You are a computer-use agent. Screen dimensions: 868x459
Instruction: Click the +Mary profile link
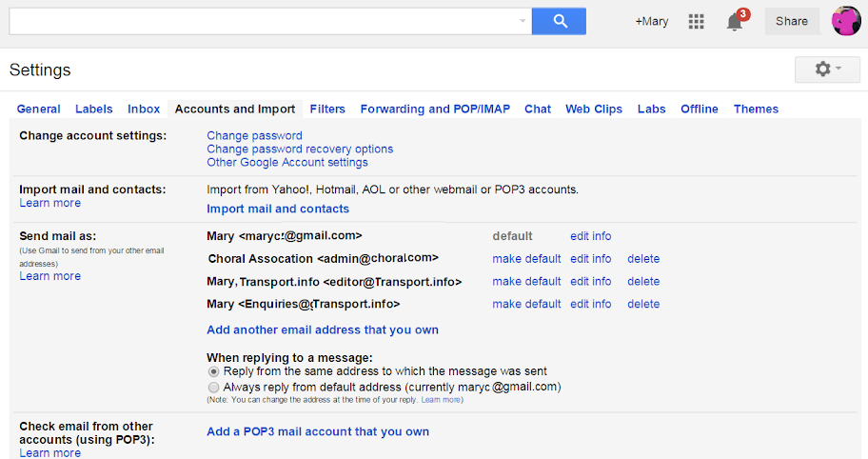652,22
